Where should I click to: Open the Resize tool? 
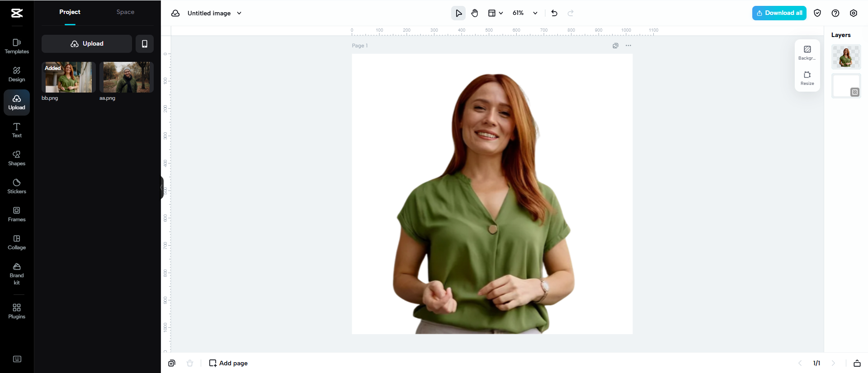click(x=807, y=78)
